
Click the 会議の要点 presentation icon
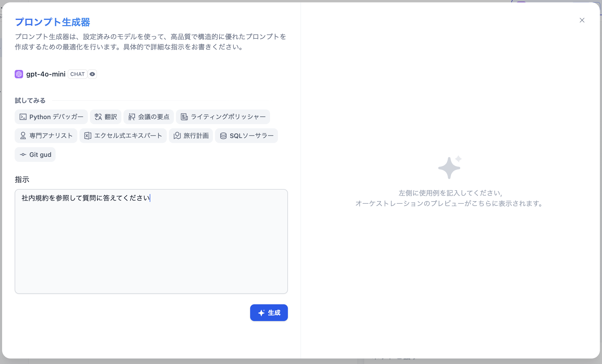[x=132, y=117]
